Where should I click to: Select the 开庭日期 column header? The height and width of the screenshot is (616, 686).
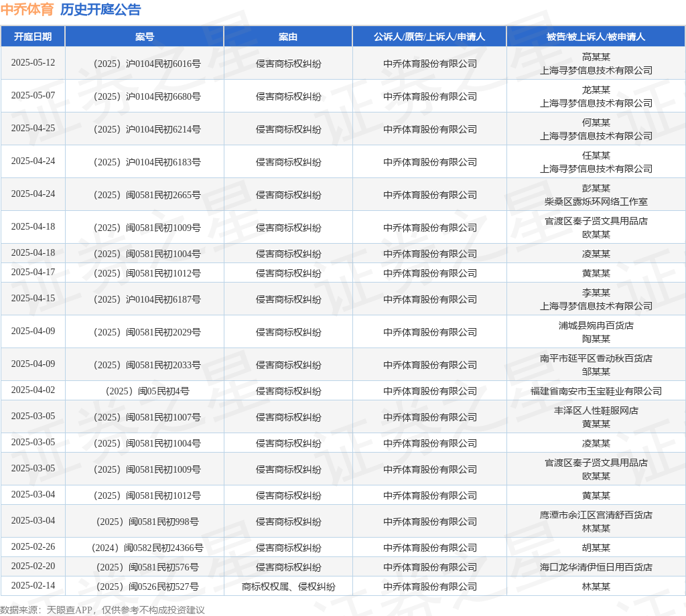point(33,37)
